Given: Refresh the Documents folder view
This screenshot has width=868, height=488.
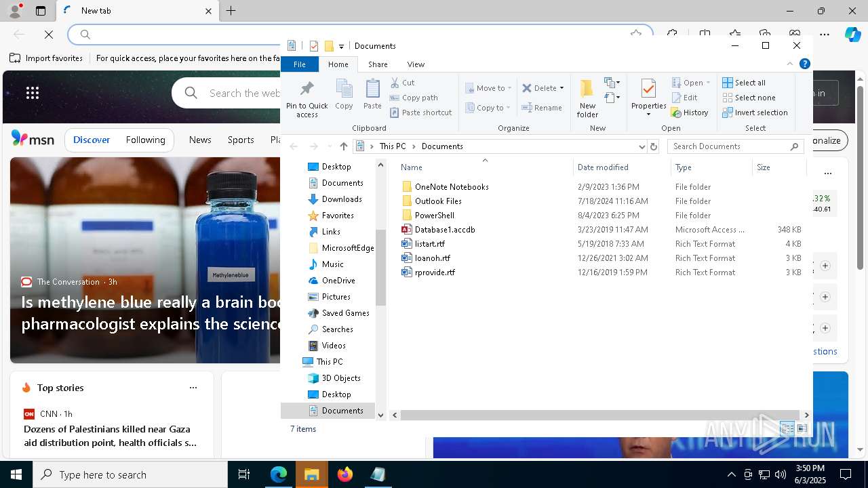Looking at the screenshot, I should [654, 146].
